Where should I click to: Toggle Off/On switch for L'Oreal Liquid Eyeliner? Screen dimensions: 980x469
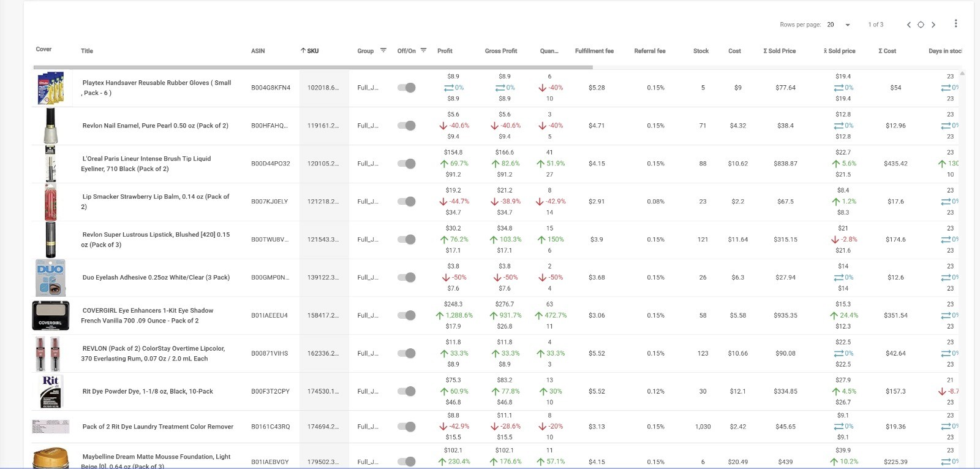(x=407, y=164)
